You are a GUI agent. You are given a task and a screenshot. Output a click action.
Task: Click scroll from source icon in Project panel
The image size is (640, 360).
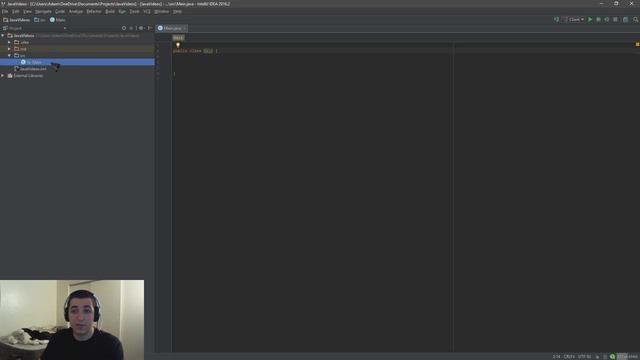tap(124, 28)
